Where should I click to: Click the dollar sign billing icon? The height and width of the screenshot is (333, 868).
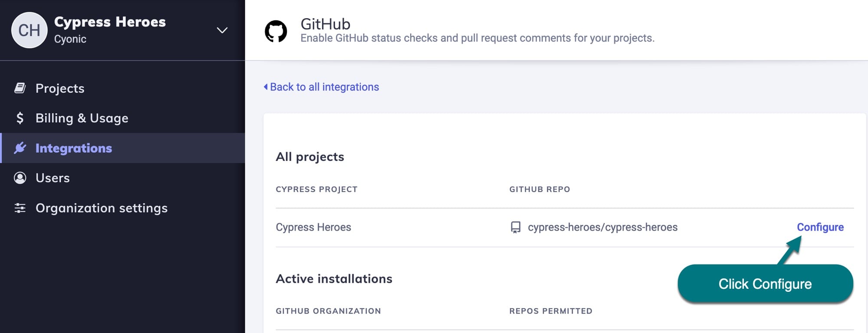pyautogui.click(x=20, y=118)
